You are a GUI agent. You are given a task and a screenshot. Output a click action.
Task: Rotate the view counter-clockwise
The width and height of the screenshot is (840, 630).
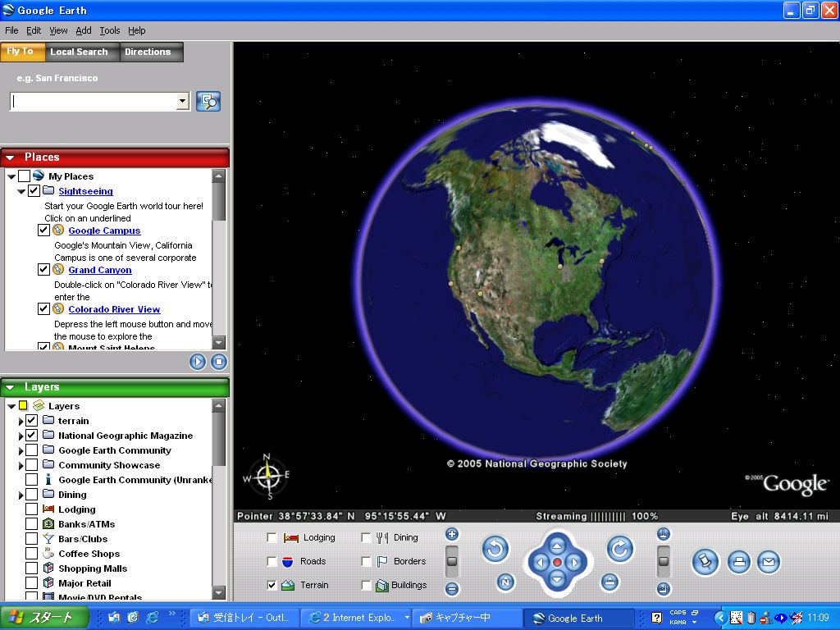pyautogui.click(x=495, y=549)
